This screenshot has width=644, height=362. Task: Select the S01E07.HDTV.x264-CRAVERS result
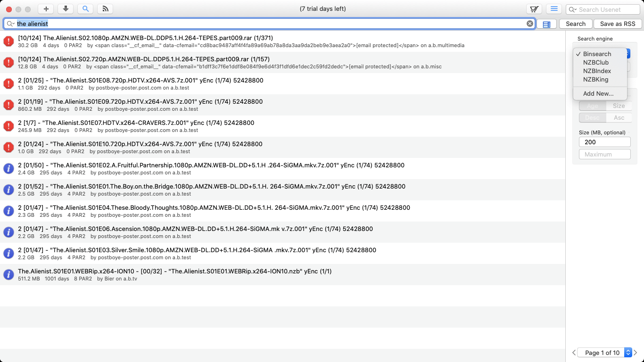pos(283,126)
